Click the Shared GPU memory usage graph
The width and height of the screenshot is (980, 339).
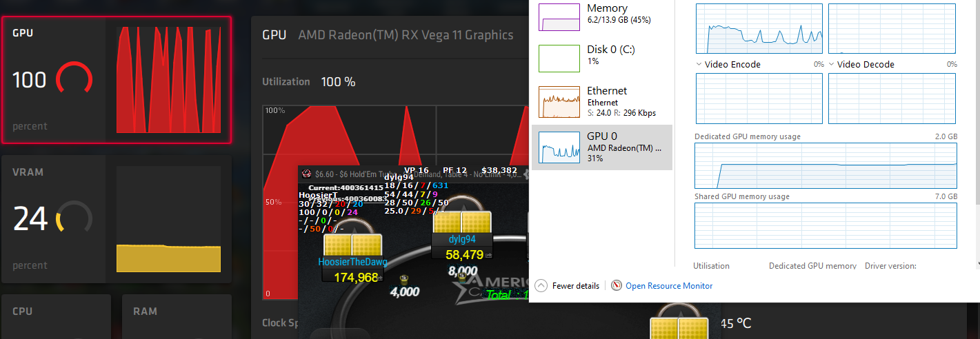[826, 225]
